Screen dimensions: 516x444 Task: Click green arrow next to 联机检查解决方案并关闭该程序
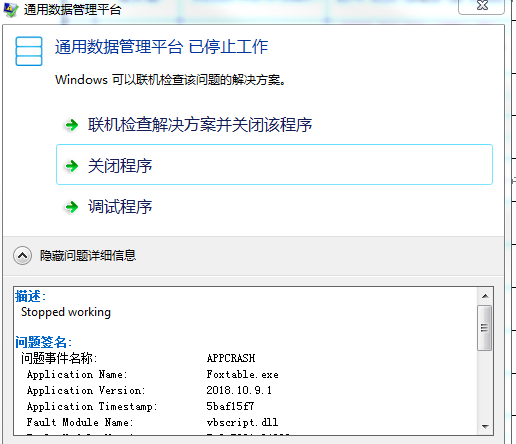[x=71, y=125]
